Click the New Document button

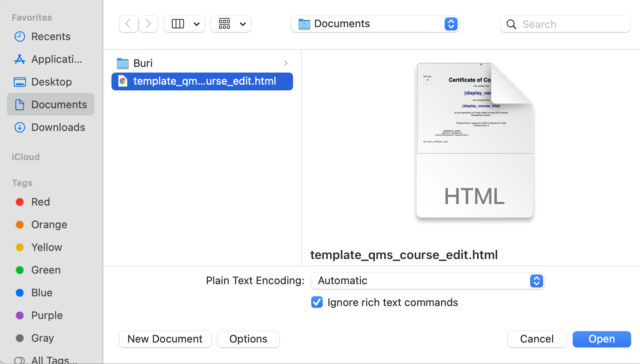coord(165,339)
